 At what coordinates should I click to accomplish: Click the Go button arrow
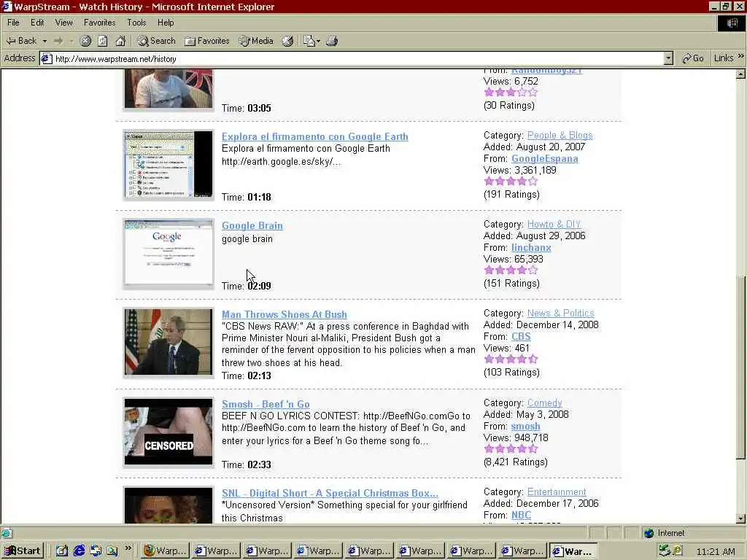pos(693,58)
